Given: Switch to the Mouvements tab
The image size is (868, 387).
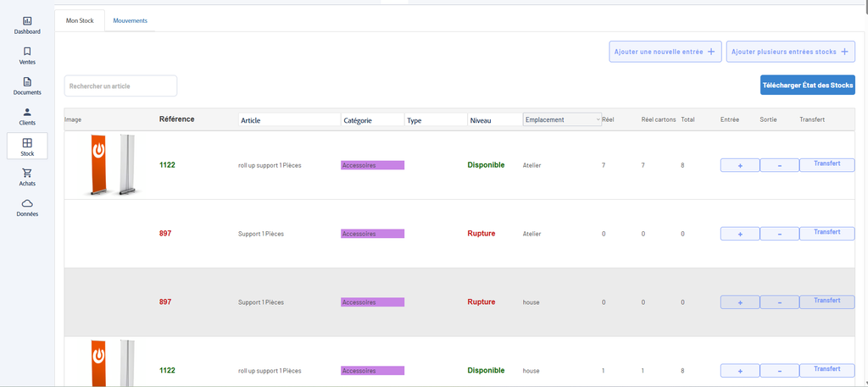Looking at the screenshot, I should (130, 20).
